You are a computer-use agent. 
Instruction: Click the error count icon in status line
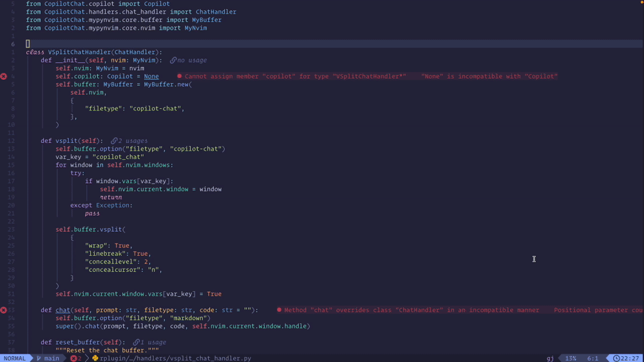(73, 358)
